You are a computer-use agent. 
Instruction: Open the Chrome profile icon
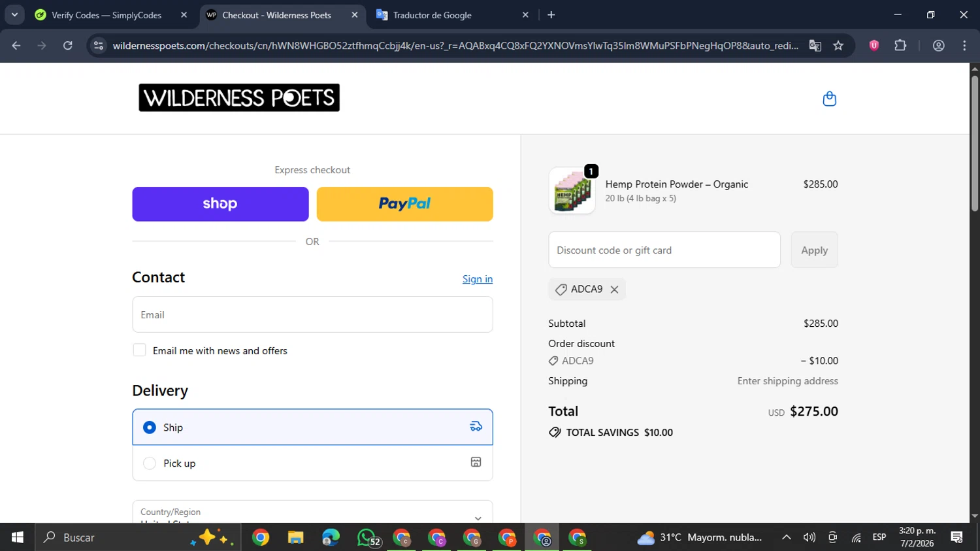pyautogui.click(x=938, y=46)
